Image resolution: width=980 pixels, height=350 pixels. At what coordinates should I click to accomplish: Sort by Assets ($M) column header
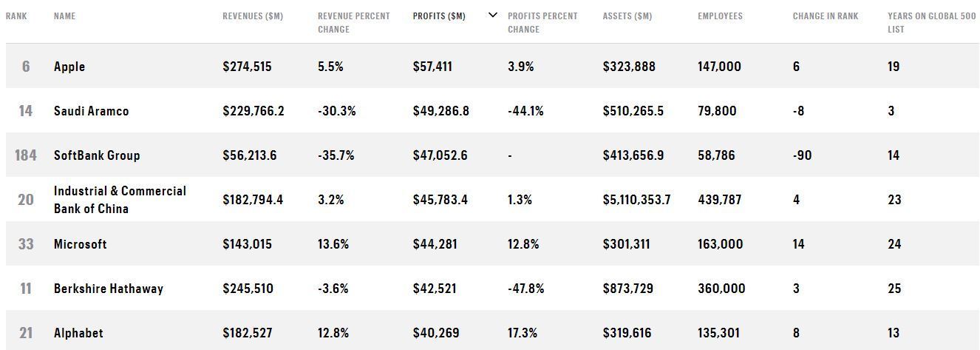pyautogui.click(x=627, y=16)
